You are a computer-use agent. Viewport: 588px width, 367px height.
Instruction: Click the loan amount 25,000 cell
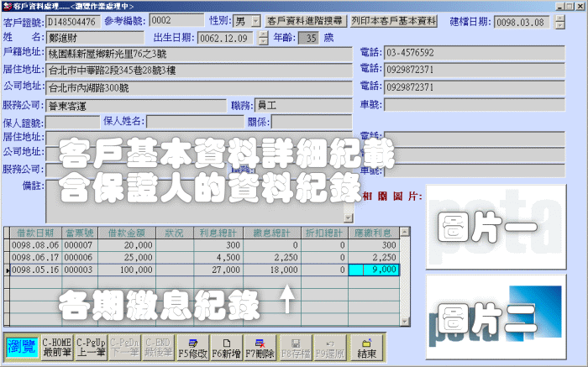pos(127,258)
